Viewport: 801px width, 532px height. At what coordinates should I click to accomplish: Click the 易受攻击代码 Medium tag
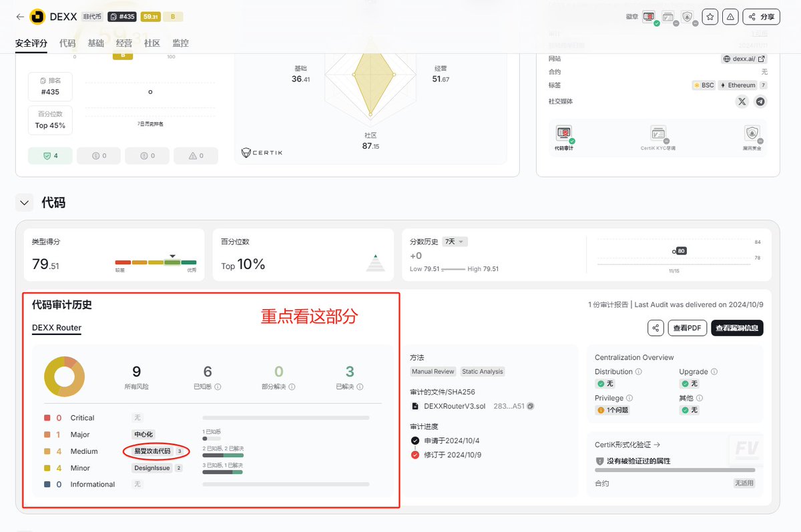[x=158, y=451]
